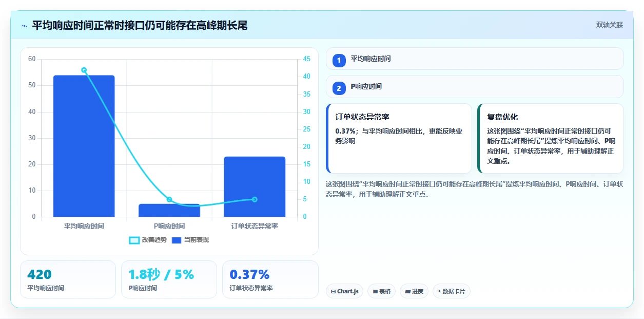
Task: Click the 平均响应时间 x-axis label
Action: coord(84,226)
